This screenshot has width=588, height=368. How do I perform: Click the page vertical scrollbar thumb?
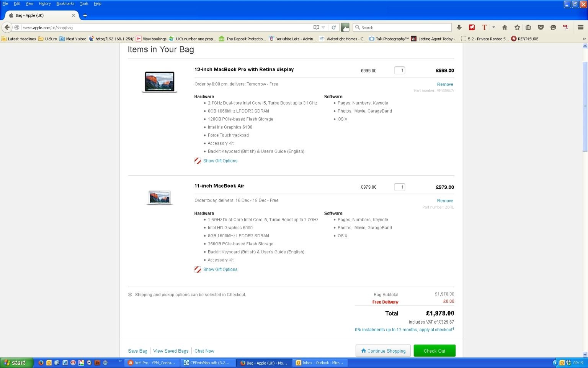(585, 107)
